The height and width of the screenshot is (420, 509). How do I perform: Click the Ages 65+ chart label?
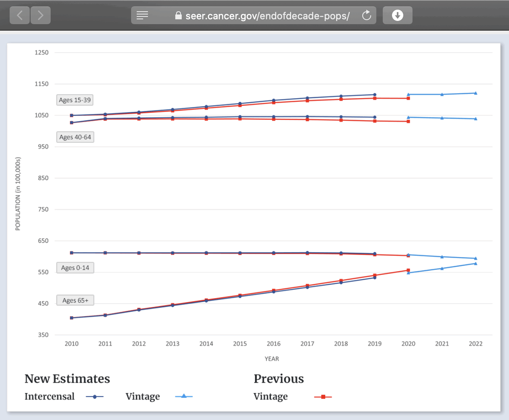(75, 301)
